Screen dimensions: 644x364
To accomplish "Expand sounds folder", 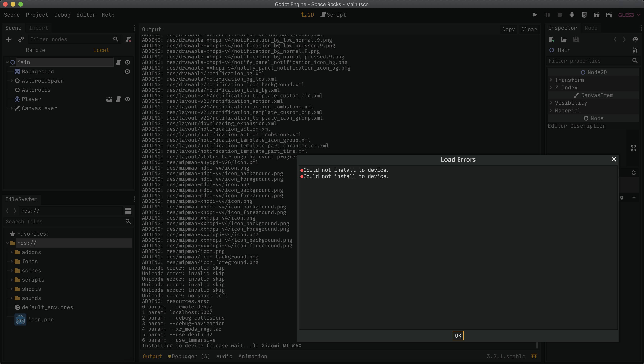I will [11, 298].
